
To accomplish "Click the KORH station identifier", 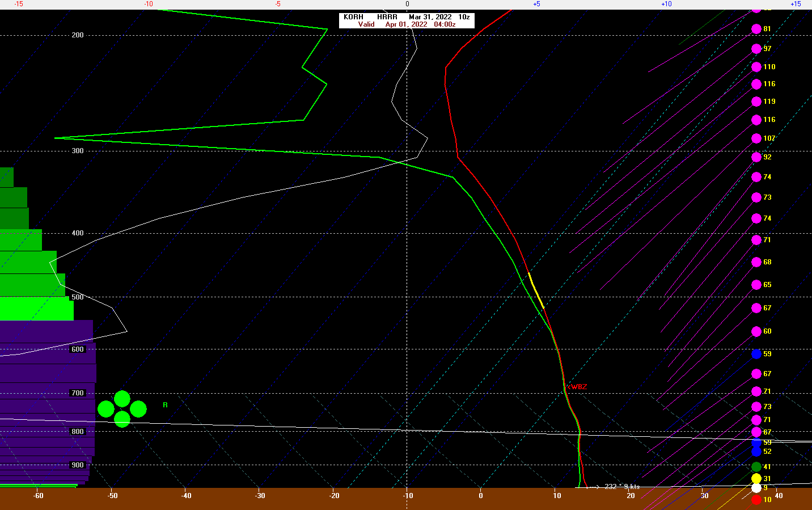I will (x=353, y=17).
